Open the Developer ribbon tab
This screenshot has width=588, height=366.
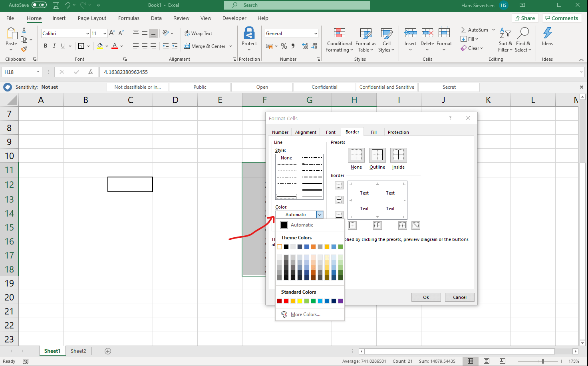pos(234,18)
